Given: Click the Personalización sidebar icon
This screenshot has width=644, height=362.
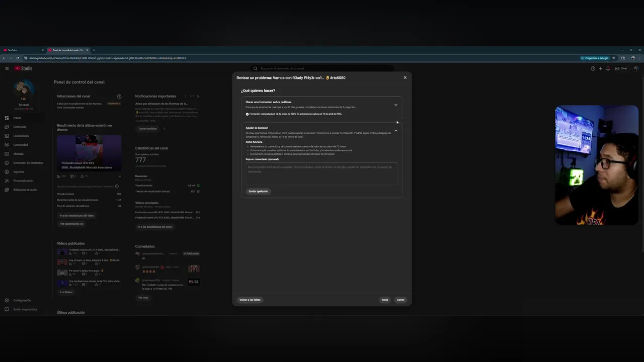Looking at the screenshot, I should [7, 180].
